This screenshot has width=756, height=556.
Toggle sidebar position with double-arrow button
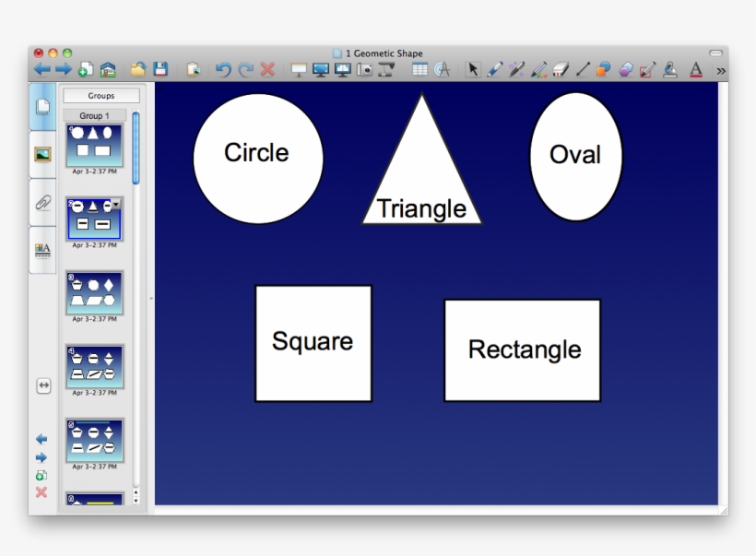tap(43, 386)
